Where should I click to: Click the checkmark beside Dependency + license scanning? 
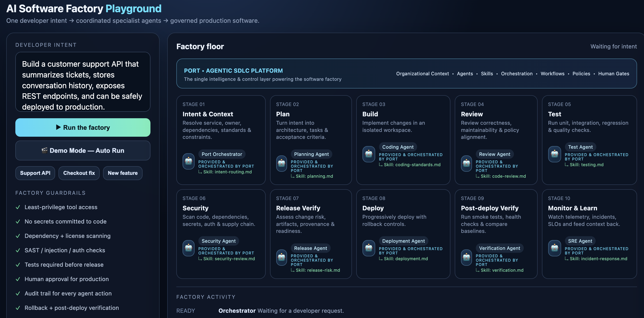pos(18,236)
